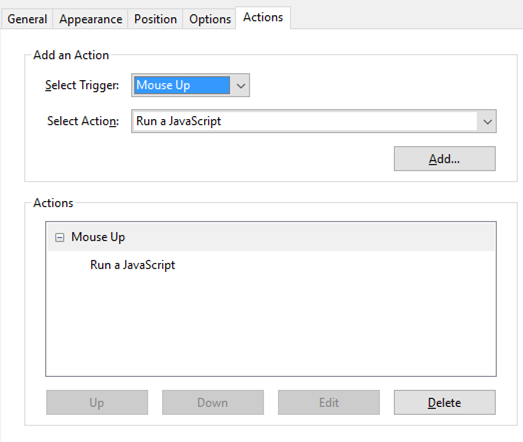The width and height of the screenshot is (523, 442).
Task: Click the Select Action label
Action: tap(83, 121)
